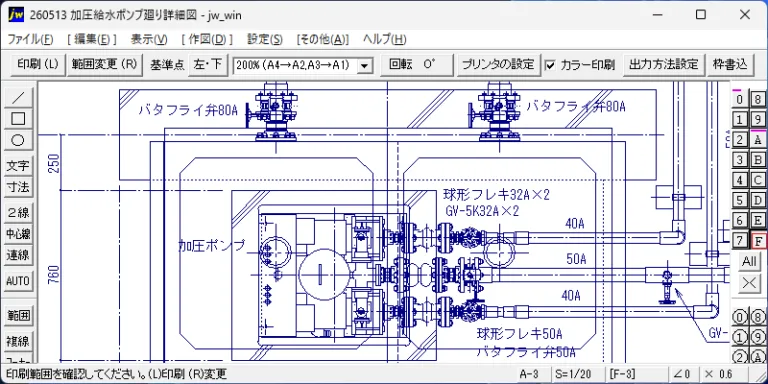Viewport: 768px width, 384px height.
Task: Click the バタフライ弁50A label
Action: click(x=527, y=353)
